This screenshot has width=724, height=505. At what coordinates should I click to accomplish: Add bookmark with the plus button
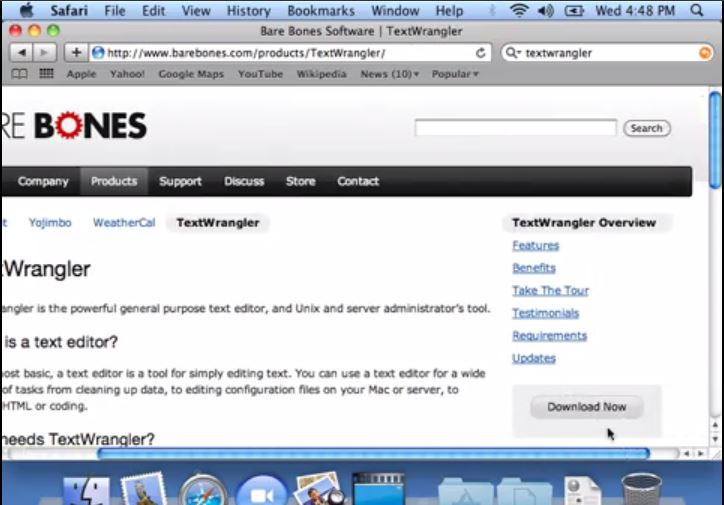(x=76, y=53)
